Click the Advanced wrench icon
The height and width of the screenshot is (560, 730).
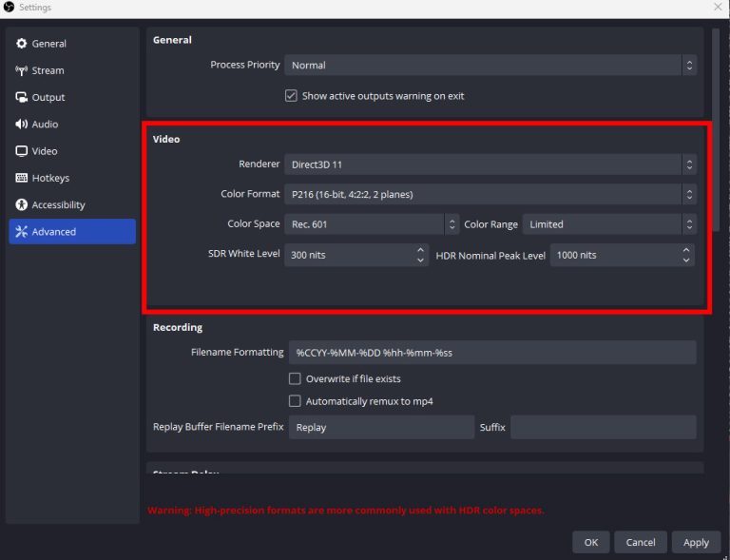point(22,232)
